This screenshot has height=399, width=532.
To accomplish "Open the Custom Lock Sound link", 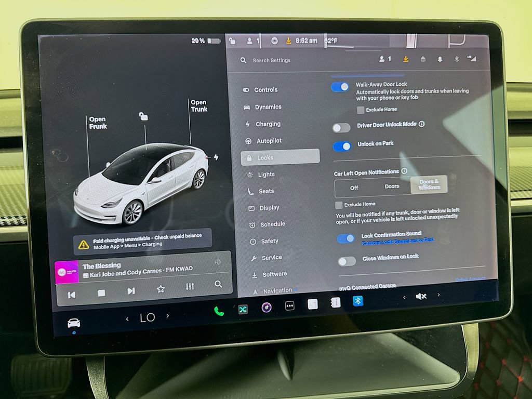I will click(397, 241).
